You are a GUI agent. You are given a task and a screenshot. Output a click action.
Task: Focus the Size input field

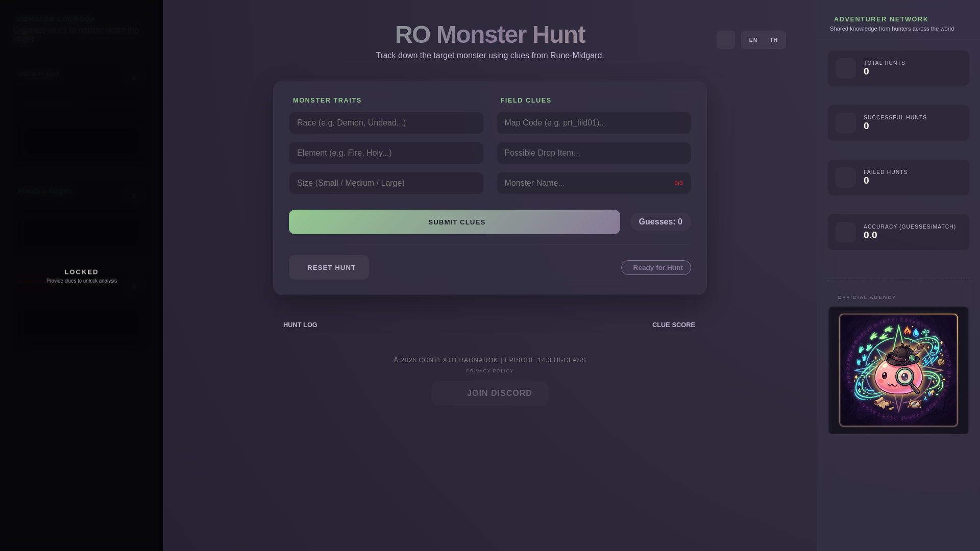(x=386, y=183)
